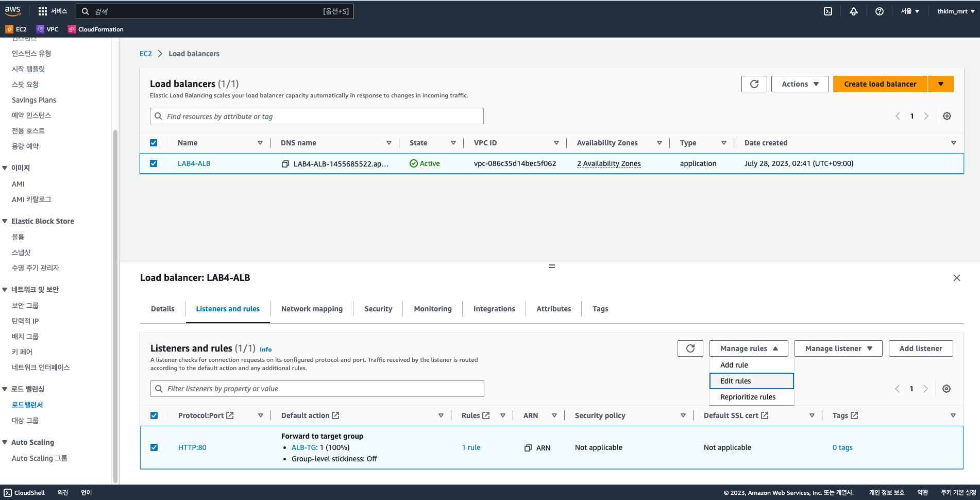980x500 pixels.
Task: Click the Find resources by attribute field
Action: pos(317,116)
